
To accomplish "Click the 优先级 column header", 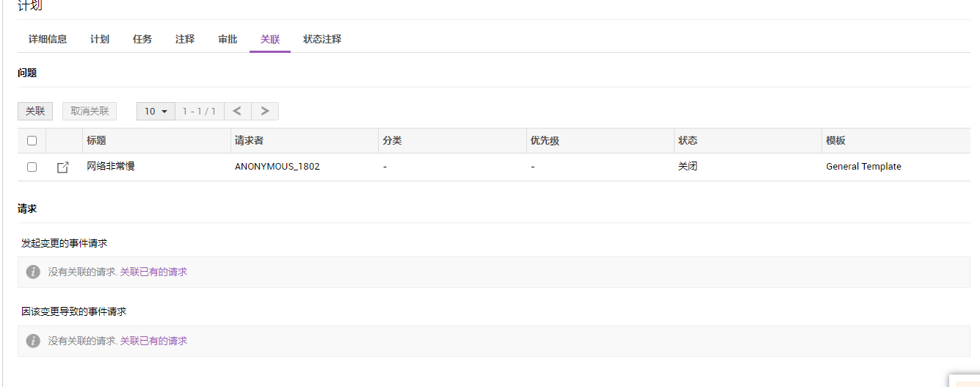I will click(544, 140).
